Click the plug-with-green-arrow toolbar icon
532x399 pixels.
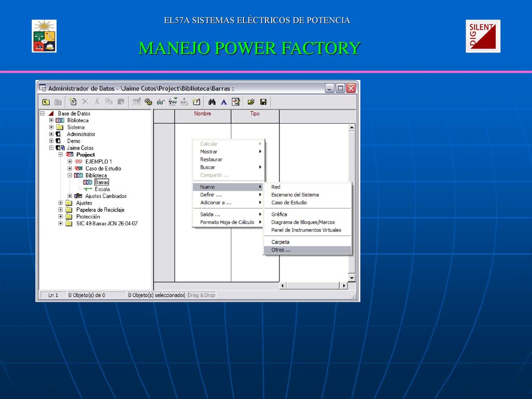(172, 101)
